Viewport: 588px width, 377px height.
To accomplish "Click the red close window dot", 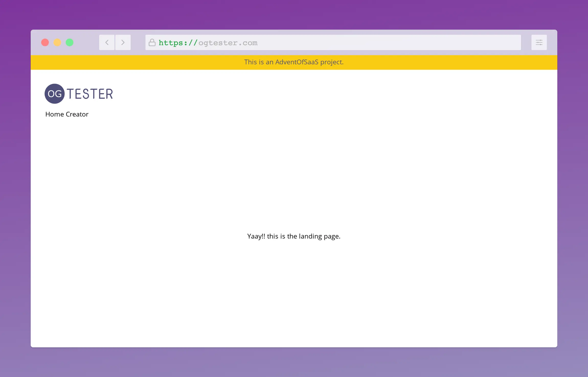I will (x=45, y=42).
